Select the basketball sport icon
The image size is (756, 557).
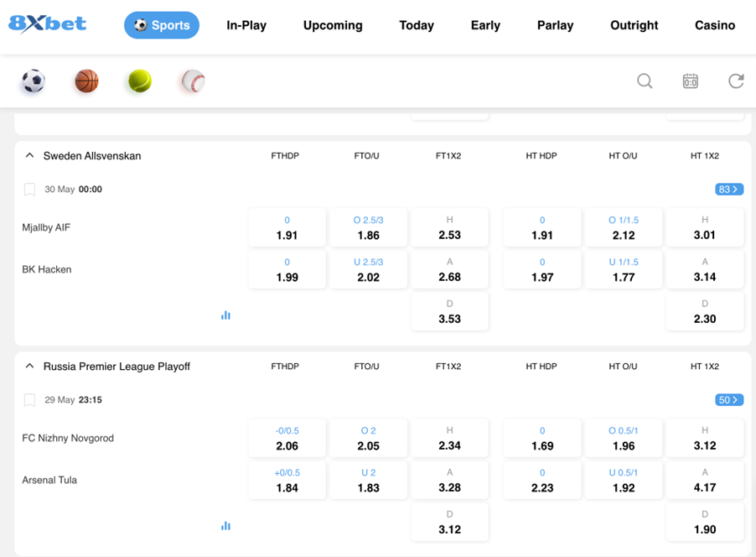[86, 81]
